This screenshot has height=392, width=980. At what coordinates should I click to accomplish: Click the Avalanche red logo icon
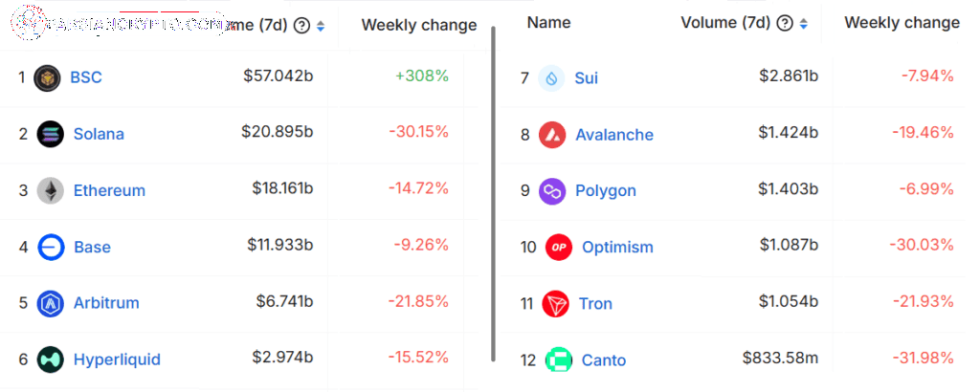click(x=552, y=135)
